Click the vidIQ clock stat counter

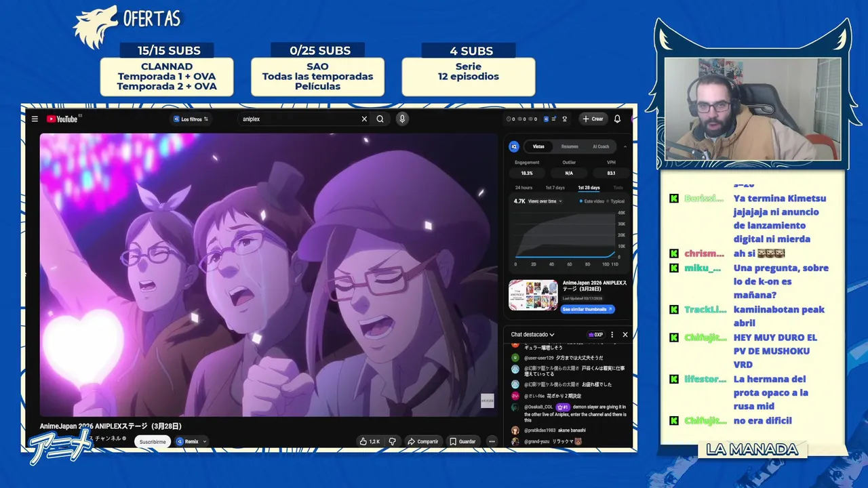point(511,119)
